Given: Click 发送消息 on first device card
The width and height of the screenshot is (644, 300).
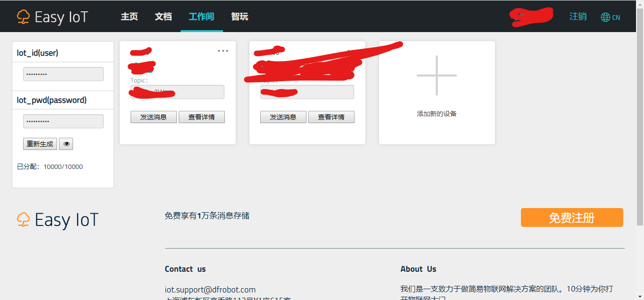Looking at the screenshot, I should (x=153, y=117).
